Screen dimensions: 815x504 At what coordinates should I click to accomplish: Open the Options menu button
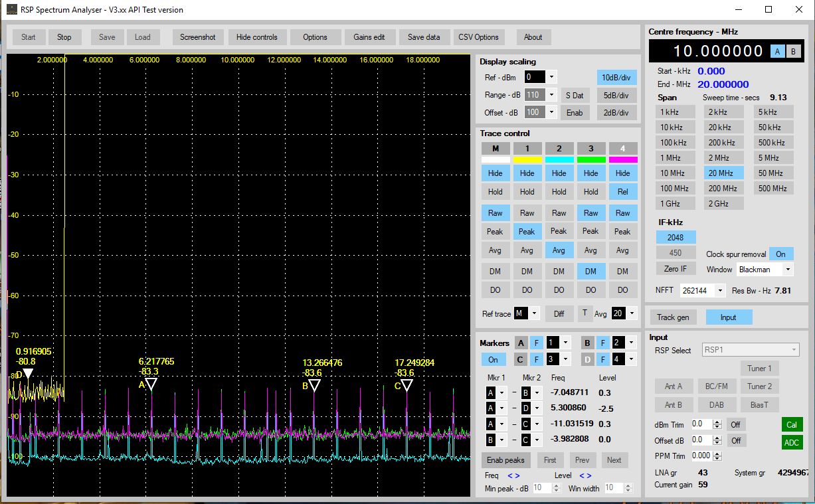315,37
